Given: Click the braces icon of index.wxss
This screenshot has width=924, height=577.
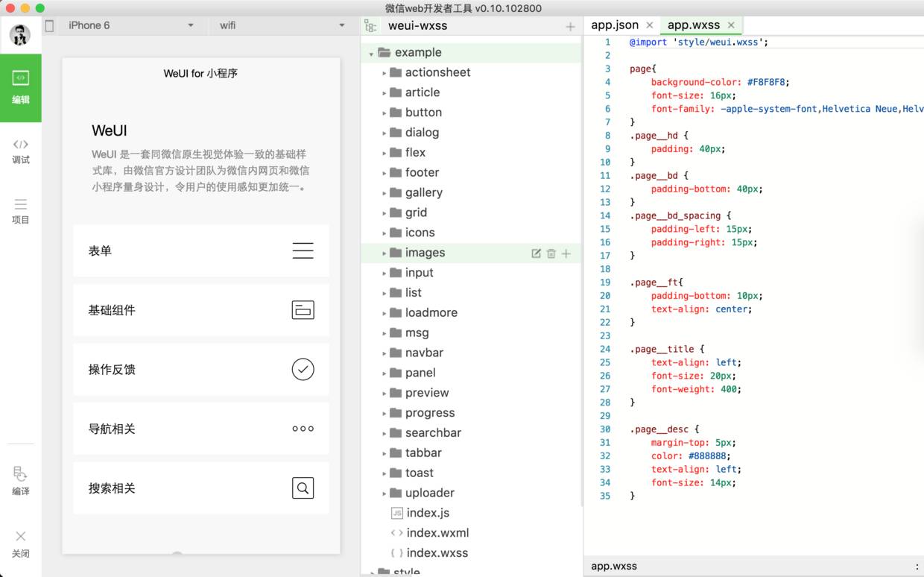Looking at the screenshot, I should click(x=397, y=553).
